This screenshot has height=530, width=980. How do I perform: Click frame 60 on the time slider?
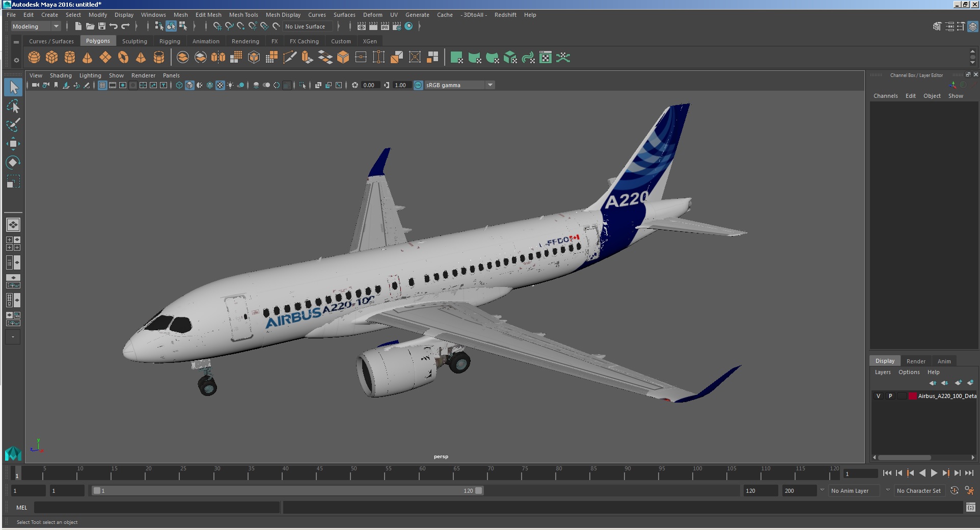pos(419,473)
